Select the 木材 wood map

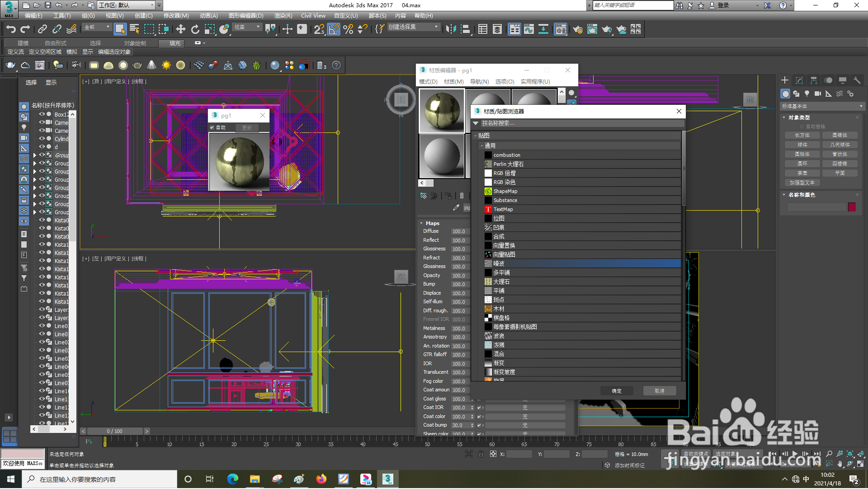pyautogui.click(x=582, y=309)
